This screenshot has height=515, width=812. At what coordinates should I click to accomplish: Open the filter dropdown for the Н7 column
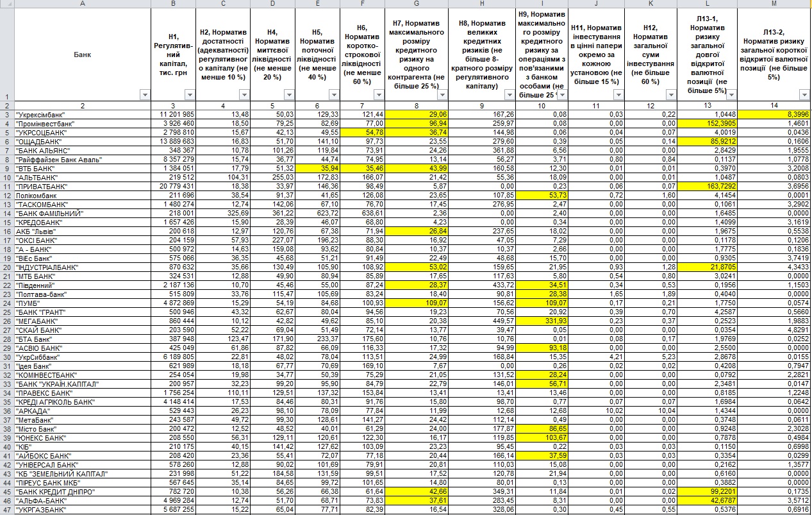point(443,95)
